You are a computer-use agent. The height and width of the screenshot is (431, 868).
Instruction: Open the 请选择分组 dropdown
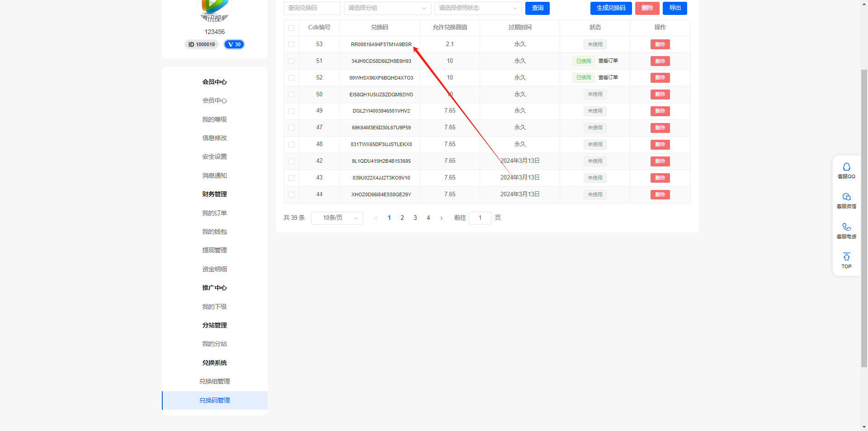pos(387,8)
